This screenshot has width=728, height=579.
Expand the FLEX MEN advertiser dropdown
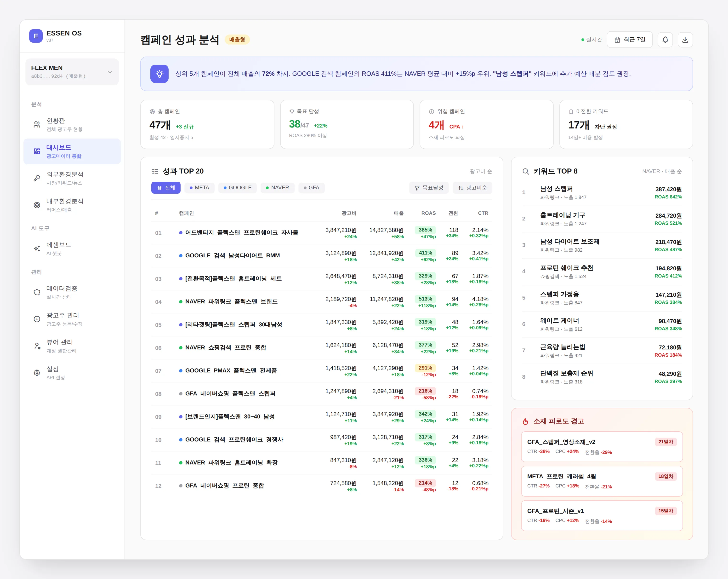(x=72, y=72)
